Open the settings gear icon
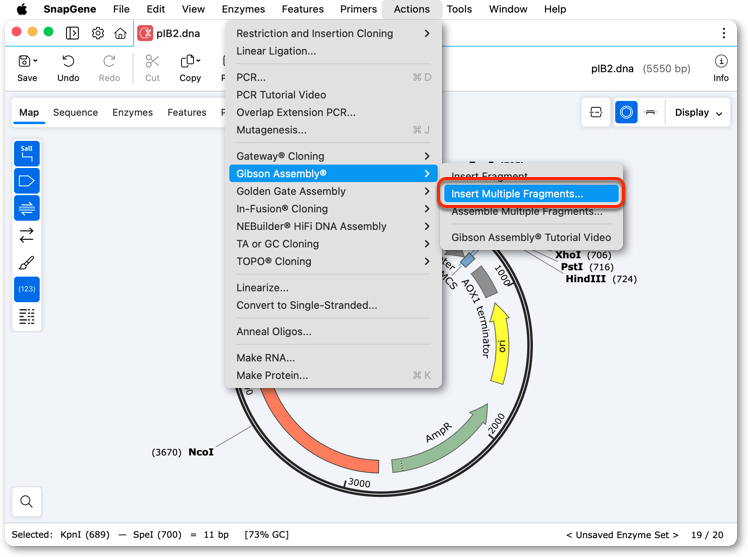The height and width of the screenshot is (557, 748). click(98, 33)
